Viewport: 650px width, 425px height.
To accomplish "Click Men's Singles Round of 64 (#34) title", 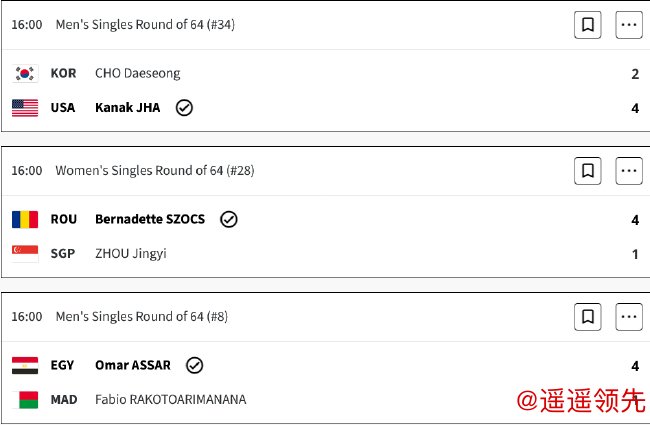I will point(145,25).
